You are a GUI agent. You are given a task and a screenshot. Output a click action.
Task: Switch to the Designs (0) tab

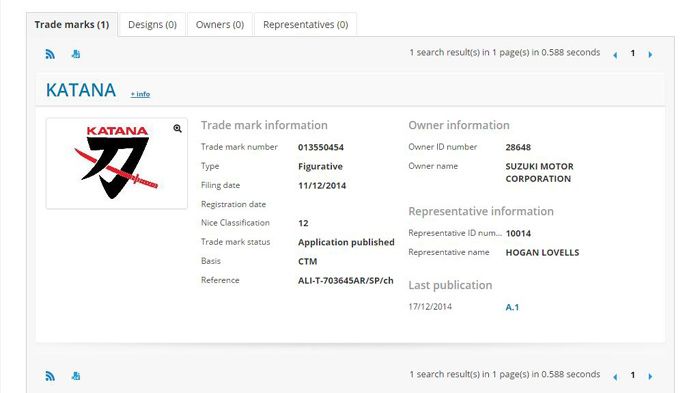pyautogui.click(x=152, y=25)
